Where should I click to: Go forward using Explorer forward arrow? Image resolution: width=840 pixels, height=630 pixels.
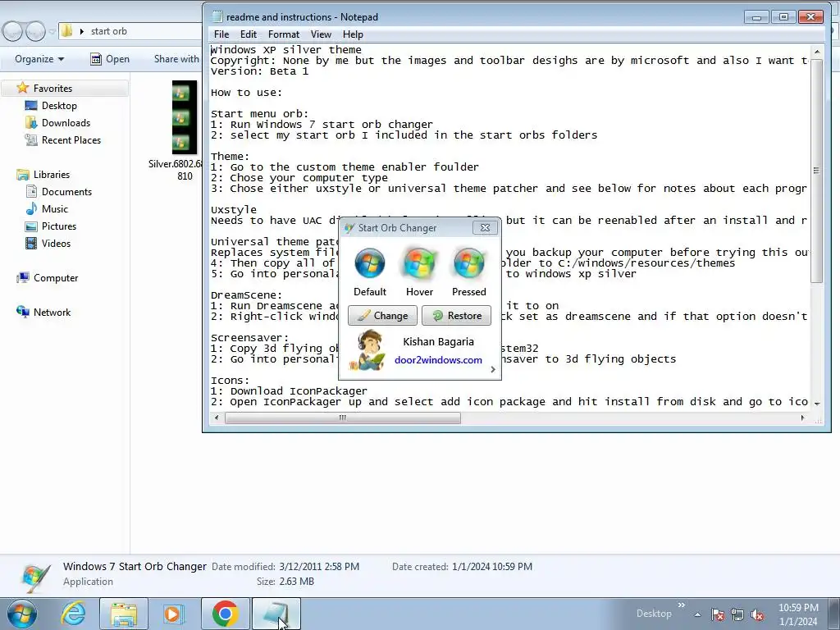(x=35, y=32)
